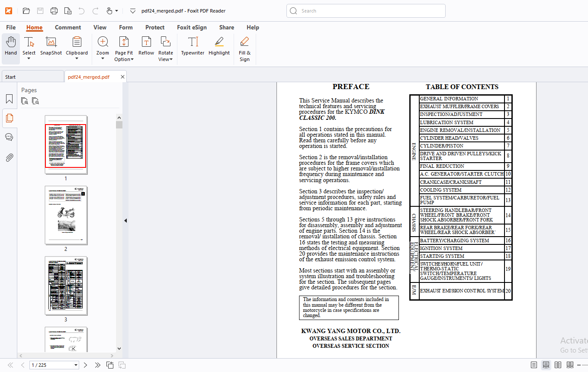The width and height of the screenshot is (588, 372).
Task: Go to the previous page button
Action: [x=22, y=365]
